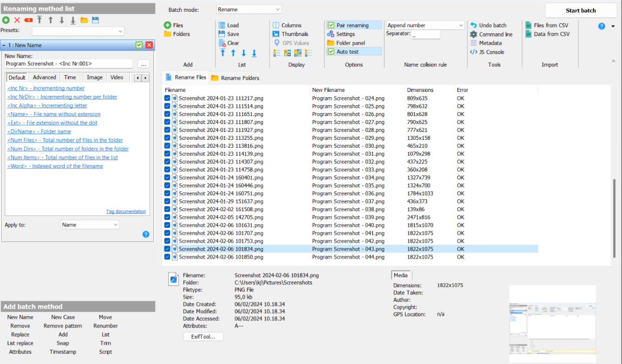The image size is (622, 364).
Task: Undo the previous batch
Action: pos(488,25)
